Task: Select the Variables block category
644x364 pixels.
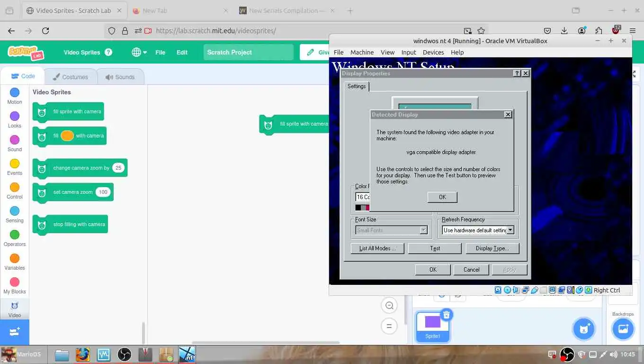Action: coord(15,262)
